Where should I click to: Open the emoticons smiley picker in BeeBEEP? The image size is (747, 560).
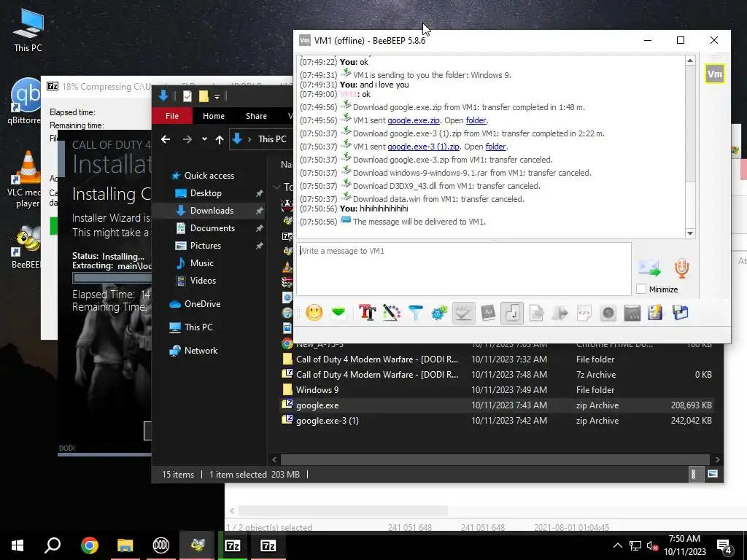point(314,313)
